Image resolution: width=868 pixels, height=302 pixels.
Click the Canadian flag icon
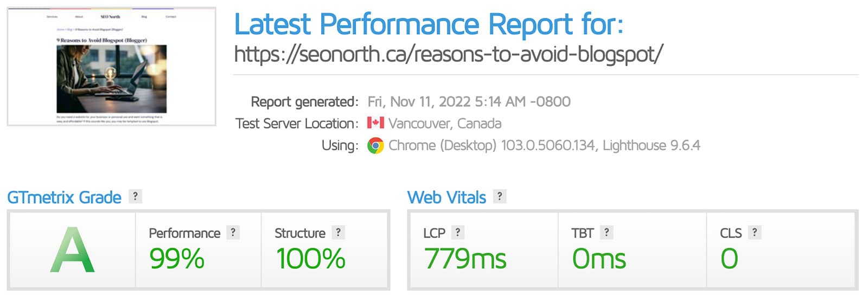point(375,123)
